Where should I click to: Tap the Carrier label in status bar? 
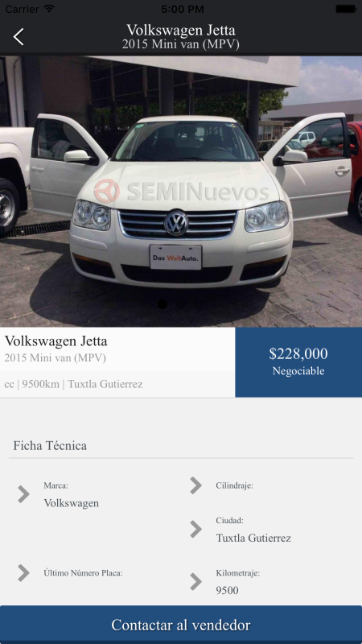22,9
